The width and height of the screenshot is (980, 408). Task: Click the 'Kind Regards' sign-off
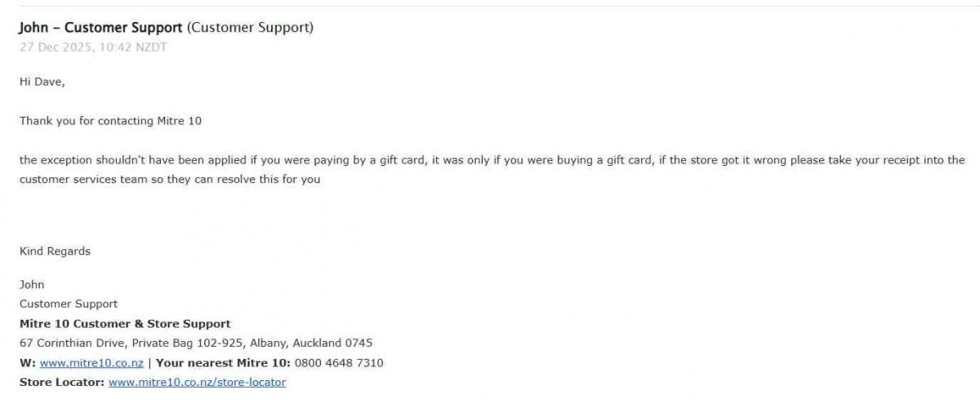coord(55,251)
